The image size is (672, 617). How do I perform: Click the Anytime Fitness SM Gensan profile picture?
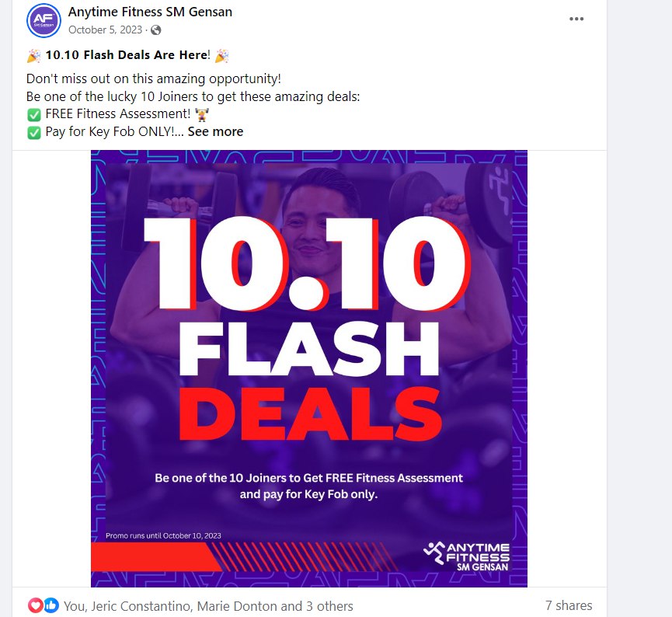click(44, 20)
